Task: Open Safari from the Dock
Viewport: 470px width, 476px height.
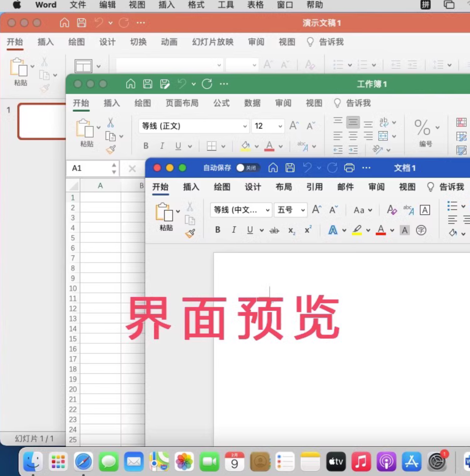Action: point(83,462)
